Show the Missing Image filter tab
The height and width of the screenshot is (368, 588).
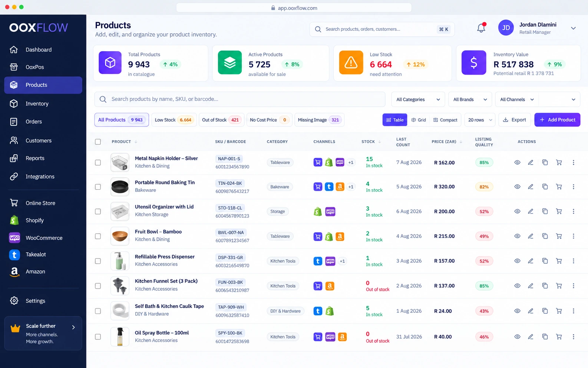tap(319, 120)
